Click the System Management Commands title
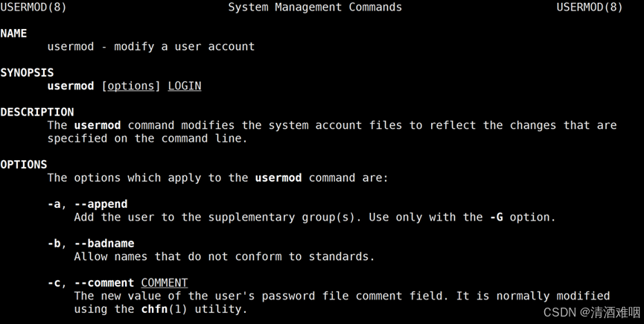 pos(315,7)
